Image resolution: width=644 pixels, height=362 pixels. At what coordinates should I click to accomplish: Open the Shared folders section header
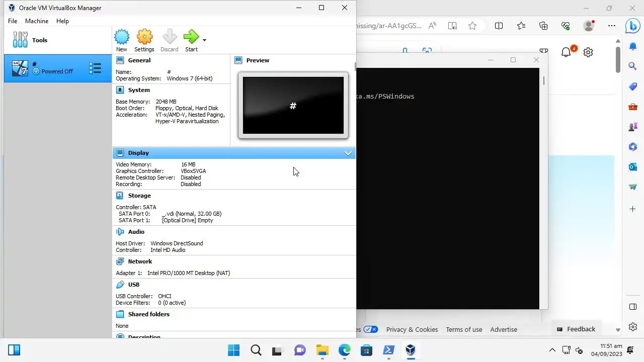click(149, 314)
